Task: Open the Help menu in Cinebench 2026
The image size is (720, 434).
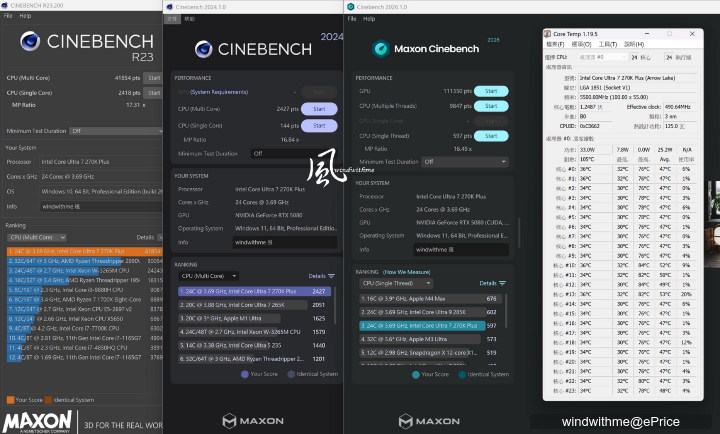Action: tap(369, 19)
